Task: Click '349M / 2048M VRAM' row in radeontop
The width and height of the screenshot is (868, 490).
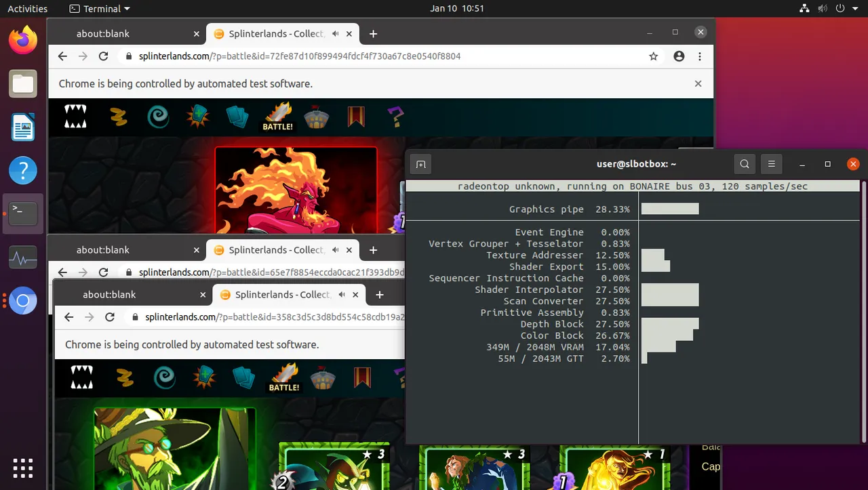Action: pyautogui.click(x=557, y=347)
